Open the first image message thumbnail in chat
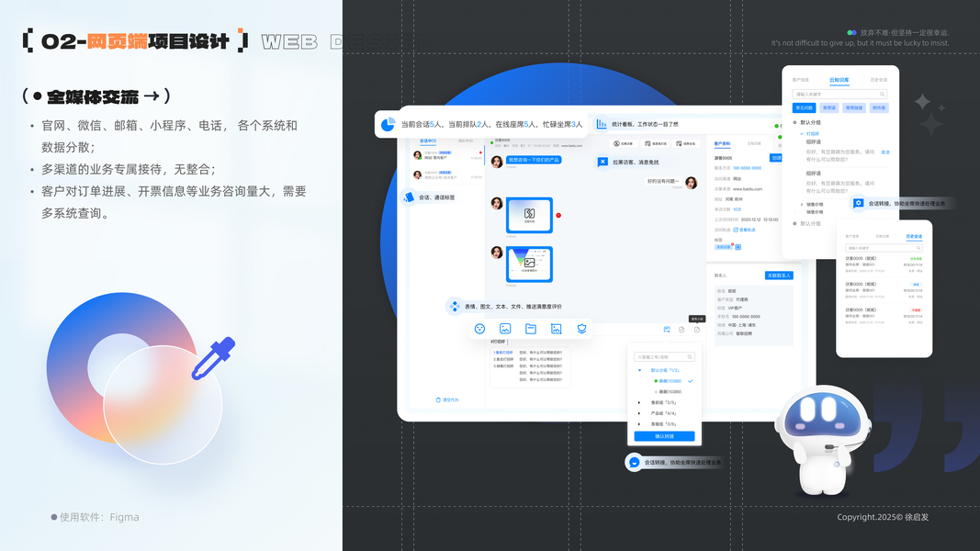This screenshot has height=551, width=980. [x=529, y=215]
